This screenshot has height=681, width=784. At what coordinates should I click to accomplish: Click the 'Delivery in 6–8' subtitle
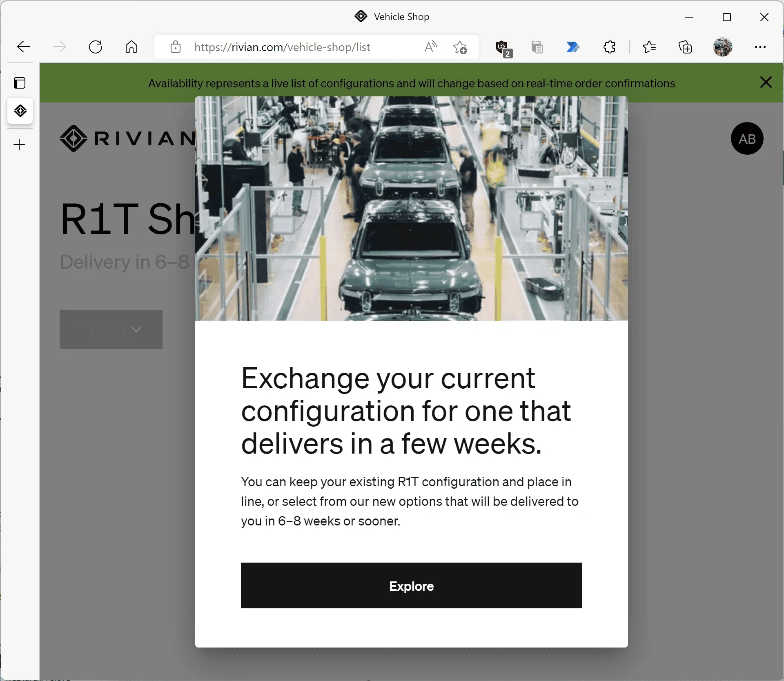125,262
